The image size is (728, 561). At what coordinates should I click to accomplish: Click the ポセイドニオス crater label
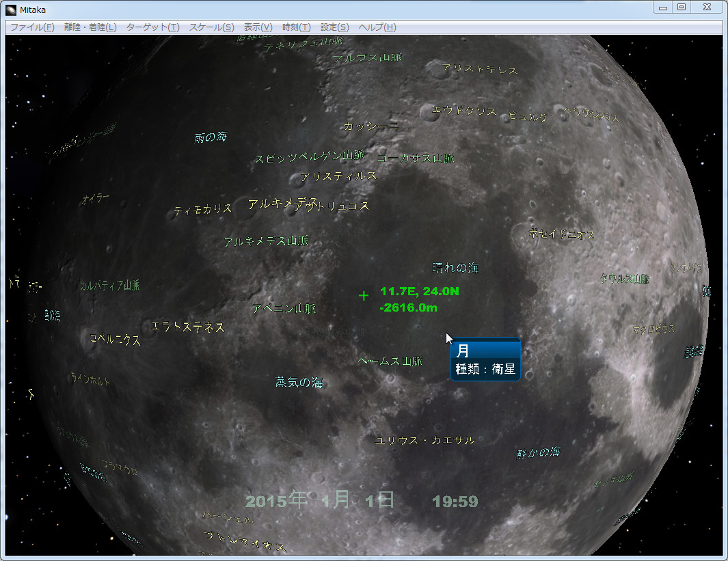coord(562,234)
